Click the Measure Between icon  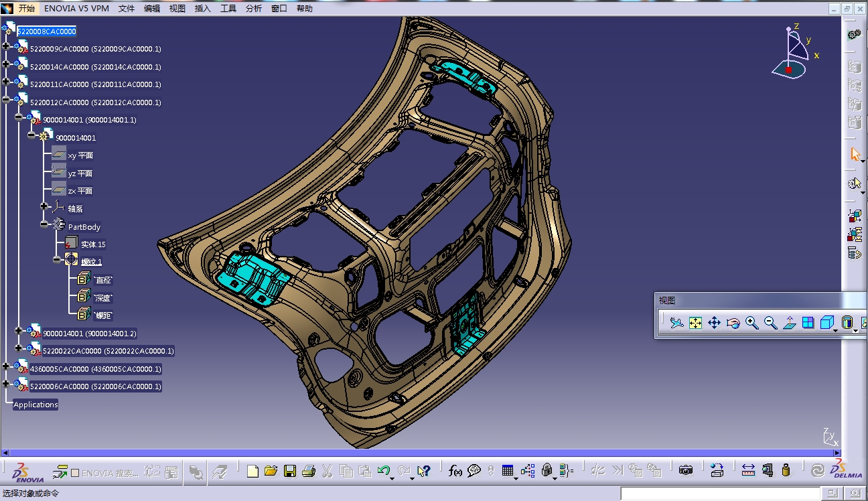click(749, 470)
